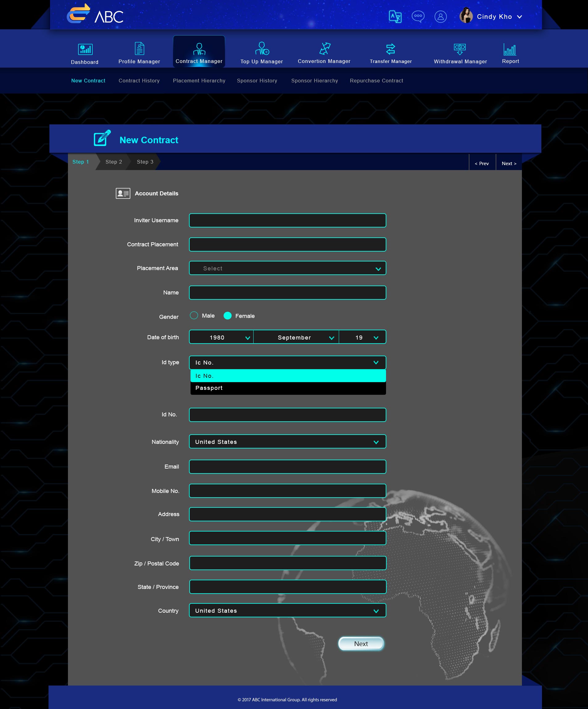Click the Next button below form
This screenshot has height=709, width=588.
(x=361, y=644)
